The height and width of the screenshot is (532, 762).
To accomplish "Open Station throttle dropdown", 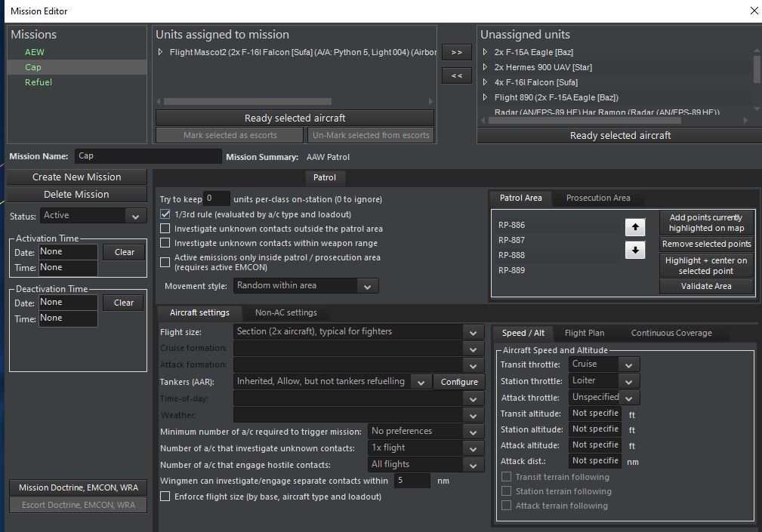I will click(x=604, y=381).
